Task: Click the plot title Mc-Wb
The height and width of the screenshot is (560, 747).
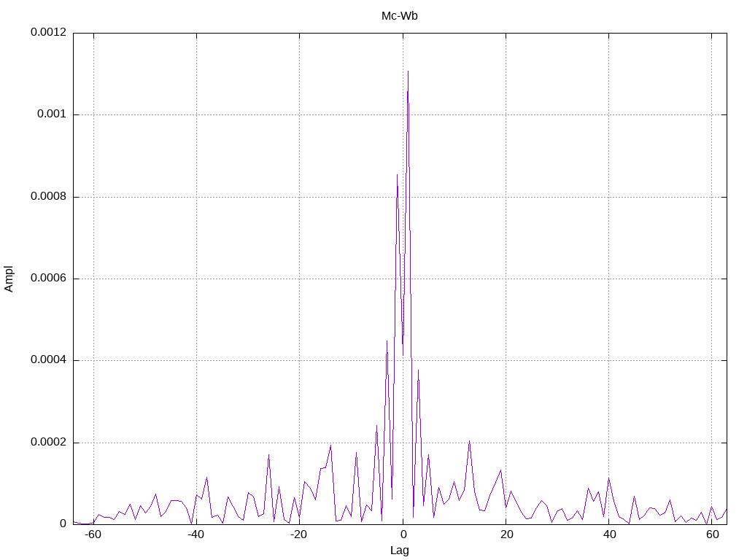Action: coord(399,16)
